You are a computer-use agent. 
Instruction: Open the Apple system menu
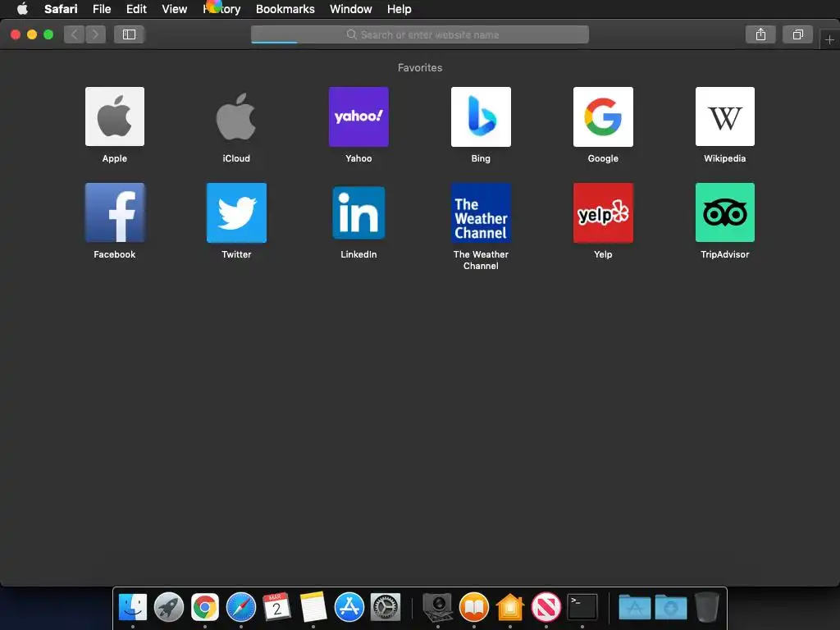point(22,8)
